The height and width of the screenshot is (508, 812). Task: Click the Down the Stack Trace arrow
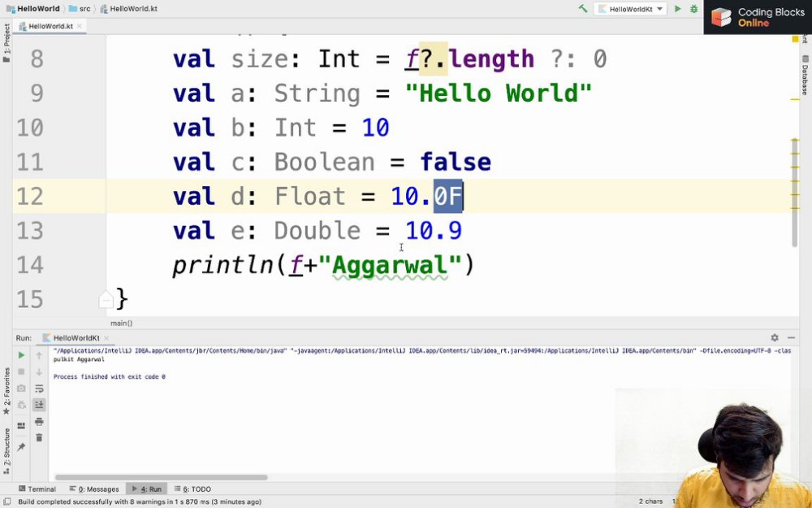[x=39, y=371]
